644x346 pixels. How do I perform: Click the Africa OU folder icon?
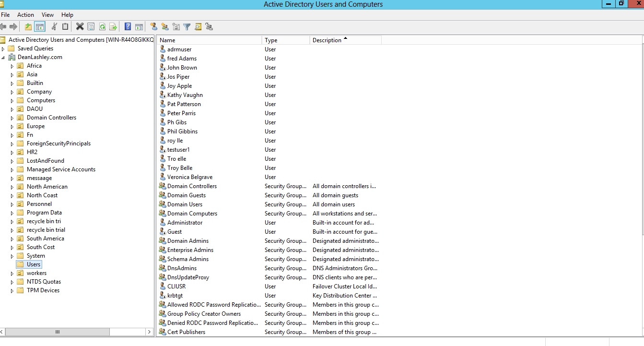[x=20, y=66]
